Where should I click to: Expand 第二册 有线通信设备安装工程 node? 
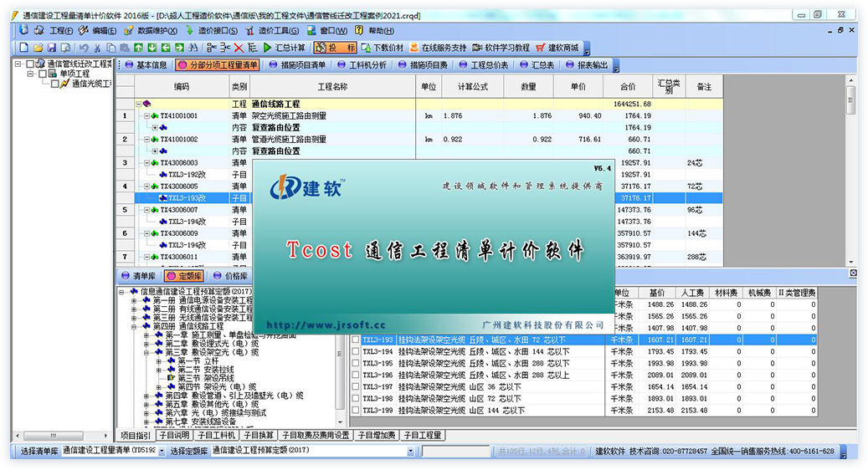click(x=133, y=309)
